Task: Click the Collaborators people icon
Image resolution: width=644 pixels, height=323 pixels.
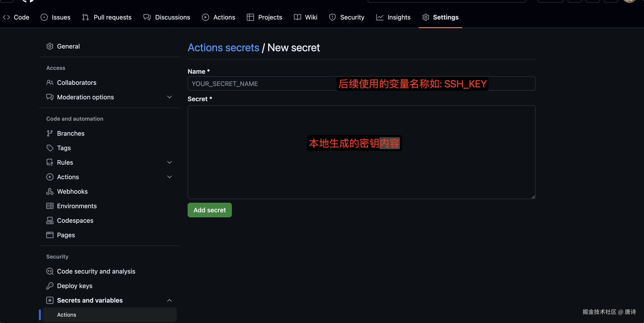Action: point(50,83)
